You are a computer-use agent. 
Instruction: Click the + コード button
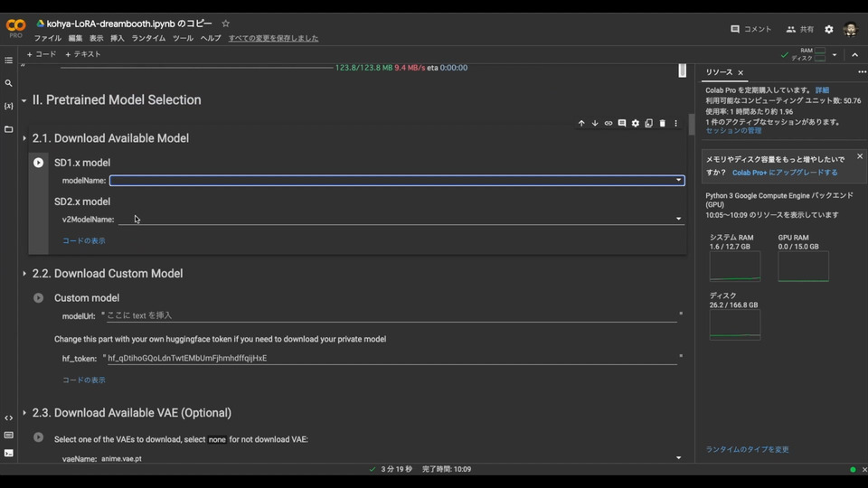pos(42,54)
